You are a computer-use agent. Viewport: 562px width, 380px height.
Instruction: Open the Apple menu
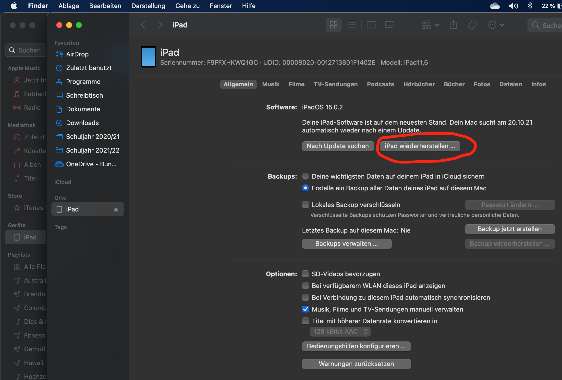click(13, 6)
